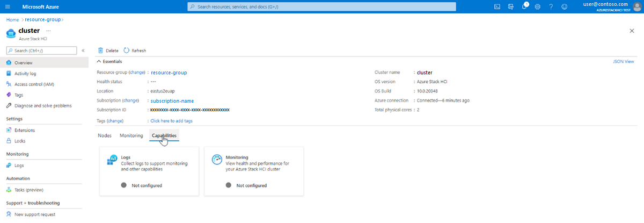Open the subscription-name link
This screenshot has height=223, width=644.
pyautogui.click(x=172, y=101)
